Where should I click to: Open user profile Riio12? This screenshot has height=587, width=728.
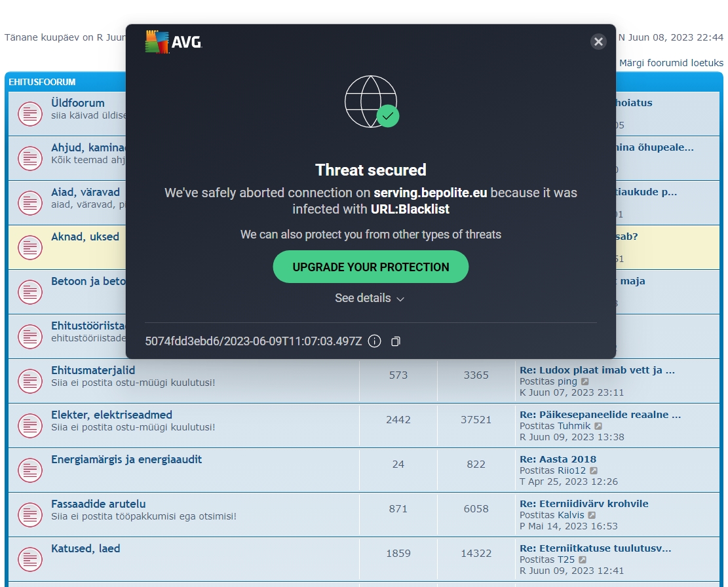coord(571,470)
